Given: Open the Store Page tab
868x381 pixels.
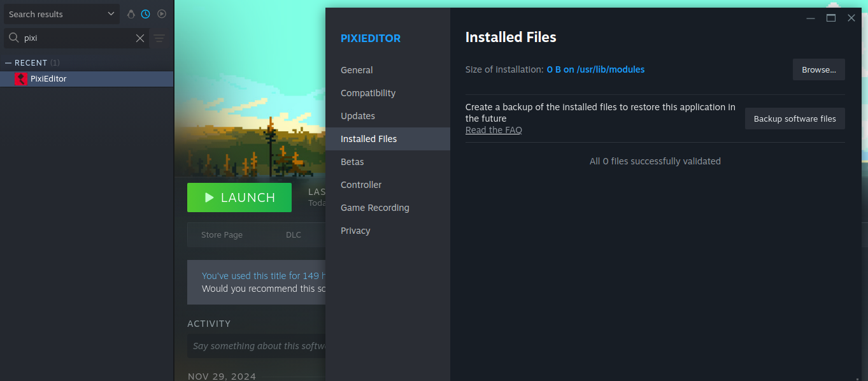Looking at the screenshot, I should (222, 234).
